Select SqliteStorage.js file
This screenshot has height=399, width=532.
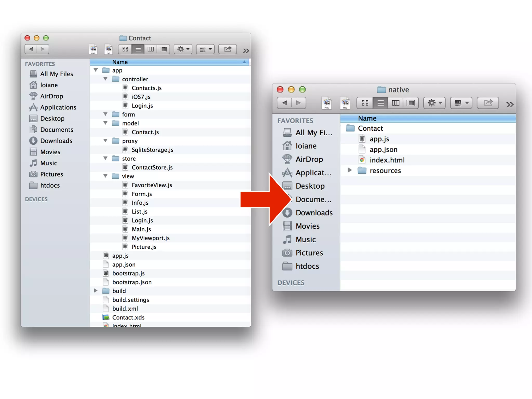coord(152,150)
